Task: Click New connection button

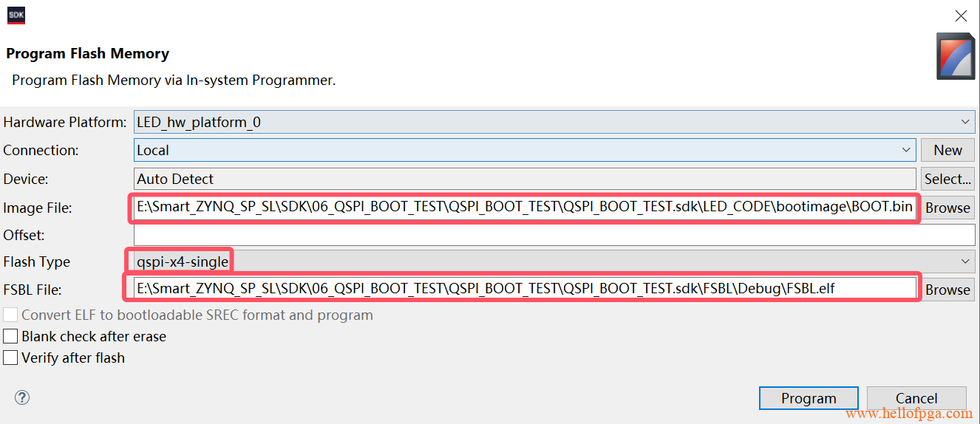Action: click(947, 150)
